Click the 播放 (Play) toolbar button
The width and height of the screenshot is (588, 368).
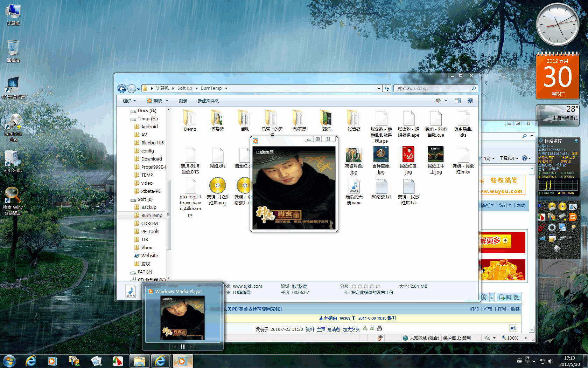(x=154, y=101)
